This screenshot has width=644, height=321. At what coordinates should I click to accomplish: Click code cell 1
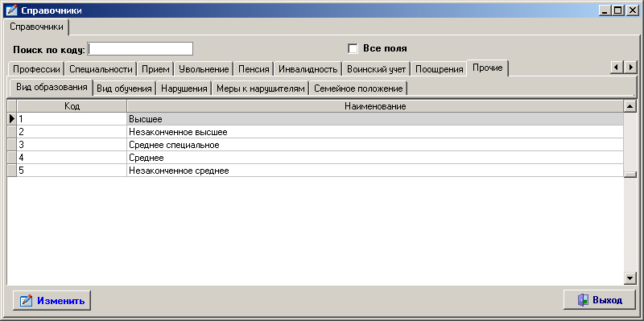(72, 119)
